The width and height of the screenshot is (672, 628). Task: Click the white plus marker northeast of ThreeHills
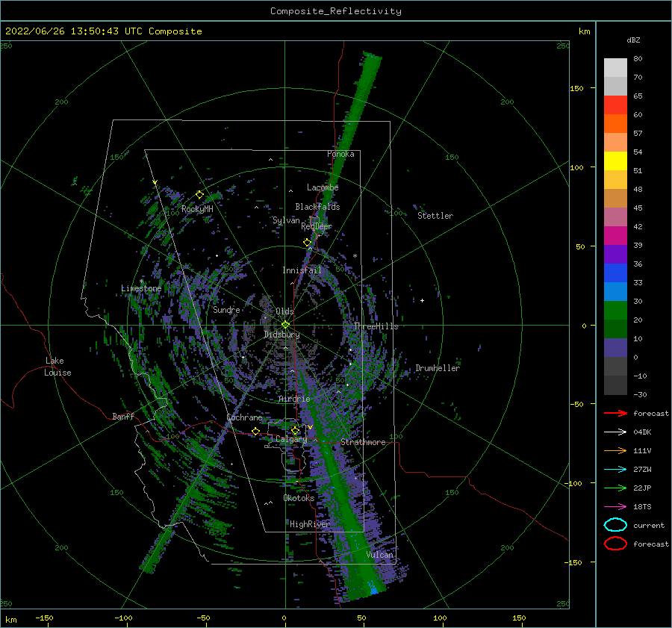[422, 300]
